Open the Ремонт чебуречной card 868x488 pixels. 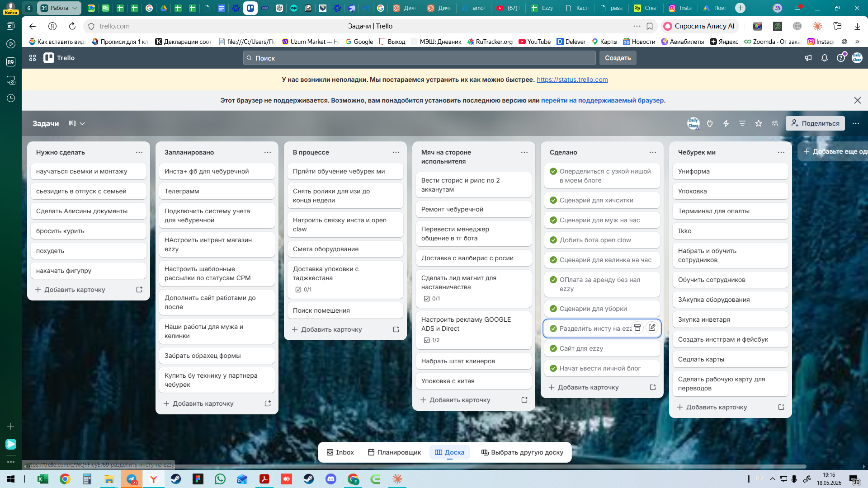click(474, 209)
